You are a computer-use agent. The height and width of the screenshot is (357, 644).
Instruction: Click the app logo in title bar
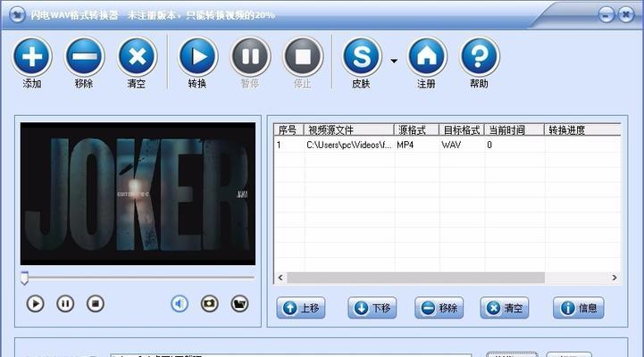(17, 15)
